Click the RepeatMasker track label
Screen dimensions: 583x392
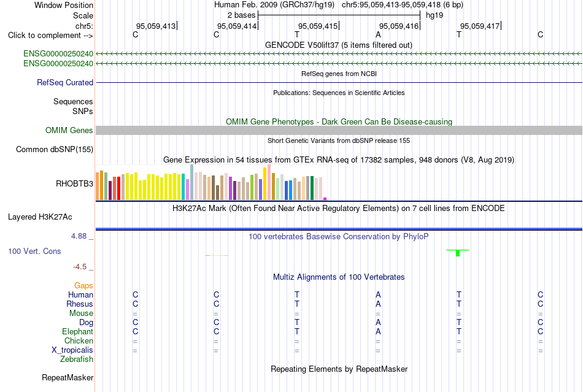[x=68, y=377]
